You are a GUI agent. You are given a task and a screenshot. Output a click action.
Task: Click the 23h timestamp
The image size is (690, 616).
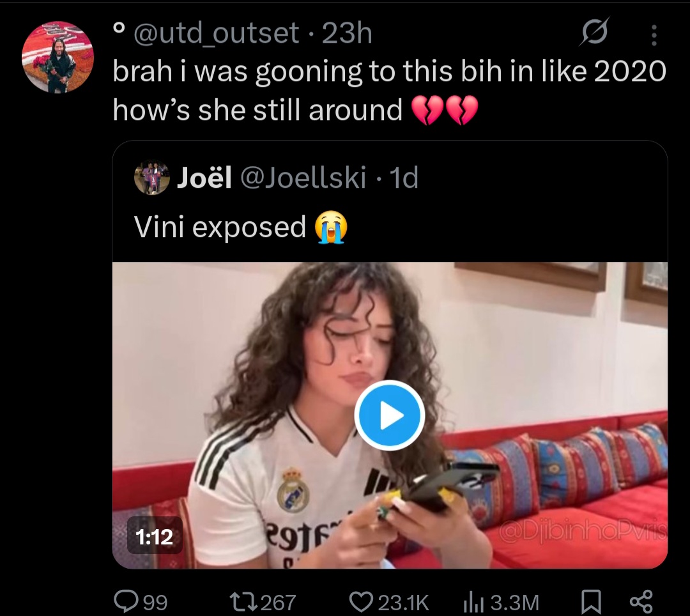coord(347,33)
